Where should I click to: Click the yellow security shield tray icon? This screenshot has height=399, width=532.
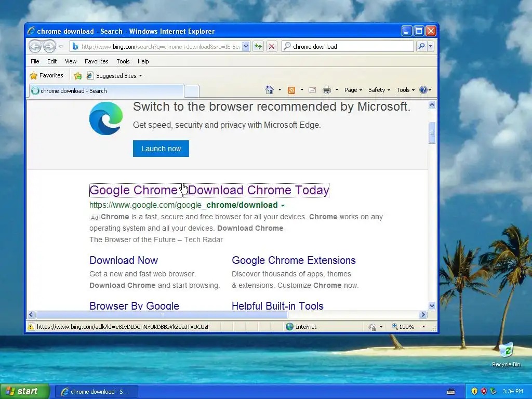tap(474, 391)
